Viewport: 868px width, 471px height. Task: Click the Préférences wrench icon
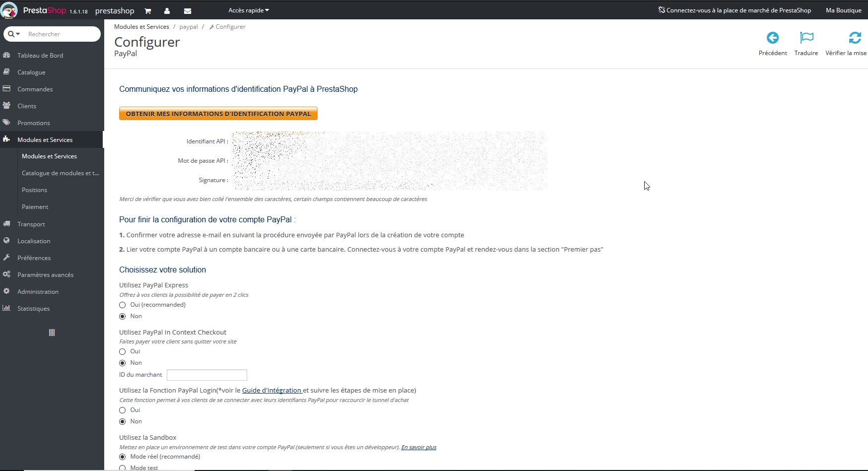(x=6, y=258)
